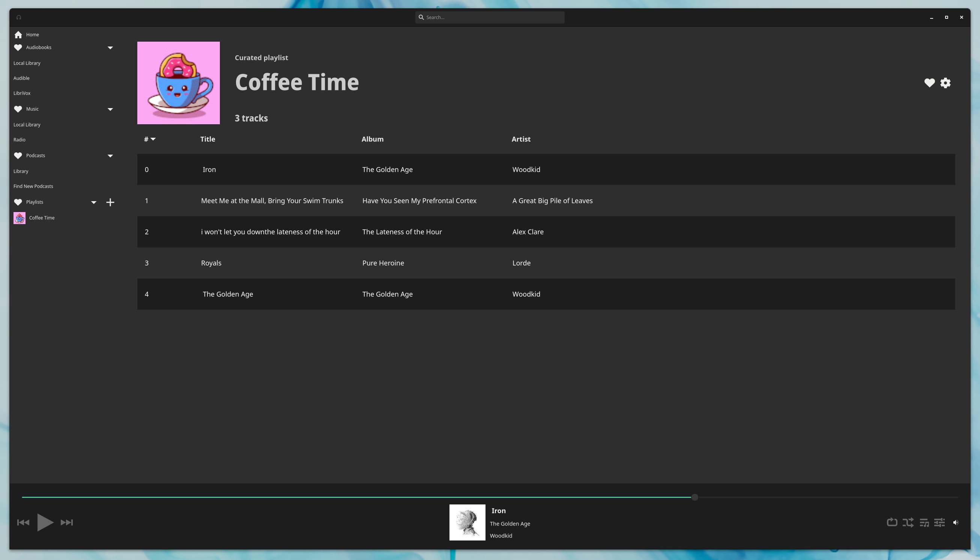This screenshot has width=980, height=560.
Task: Toggle repeat mode
Action: pyautogui.click(x=891, y=522)
